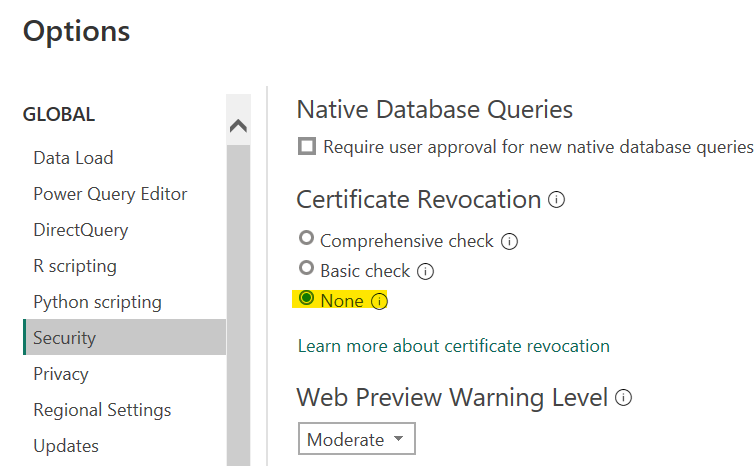Switch to Privacy settings
Screen dimensions: 754x466
point(61,374)
